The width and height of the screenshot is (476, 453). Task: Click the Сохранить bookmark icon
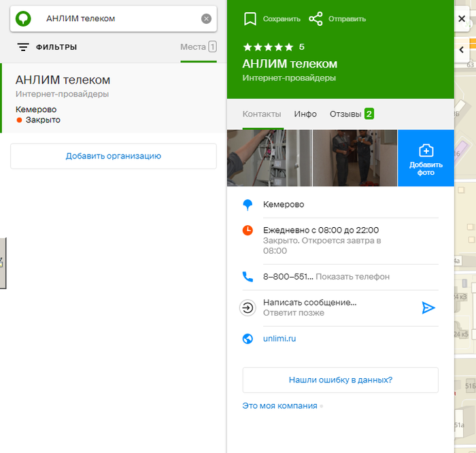point(250,18)
